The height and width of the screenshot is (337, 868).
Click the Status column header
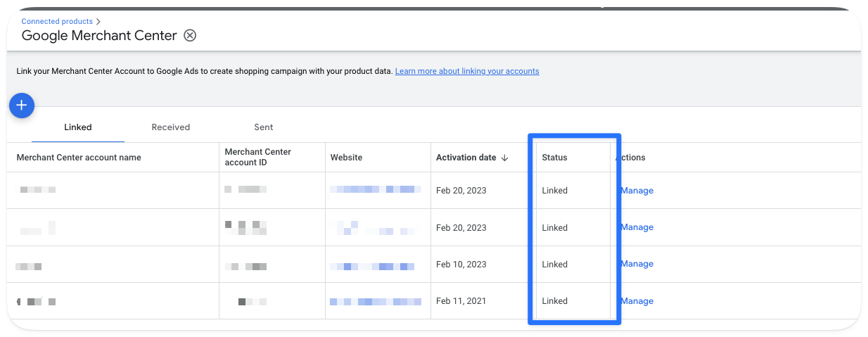coord(554,158)
